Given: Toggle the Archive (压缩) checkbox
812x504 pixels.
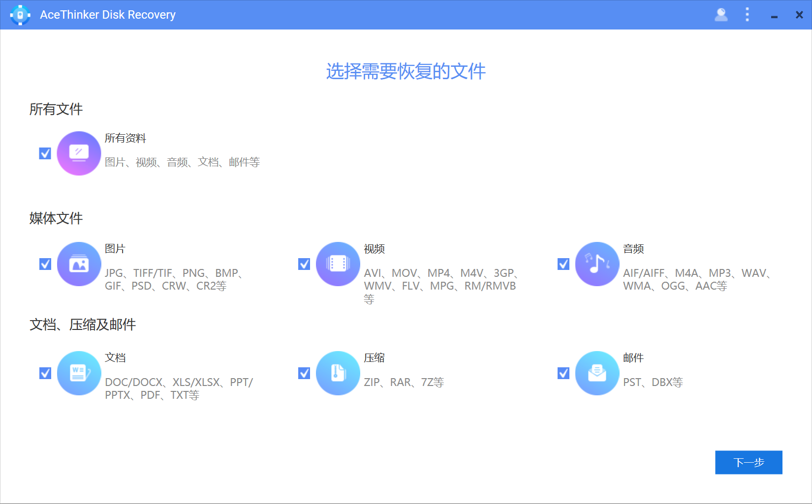Looking at the screenshot, I should point(304,373).
